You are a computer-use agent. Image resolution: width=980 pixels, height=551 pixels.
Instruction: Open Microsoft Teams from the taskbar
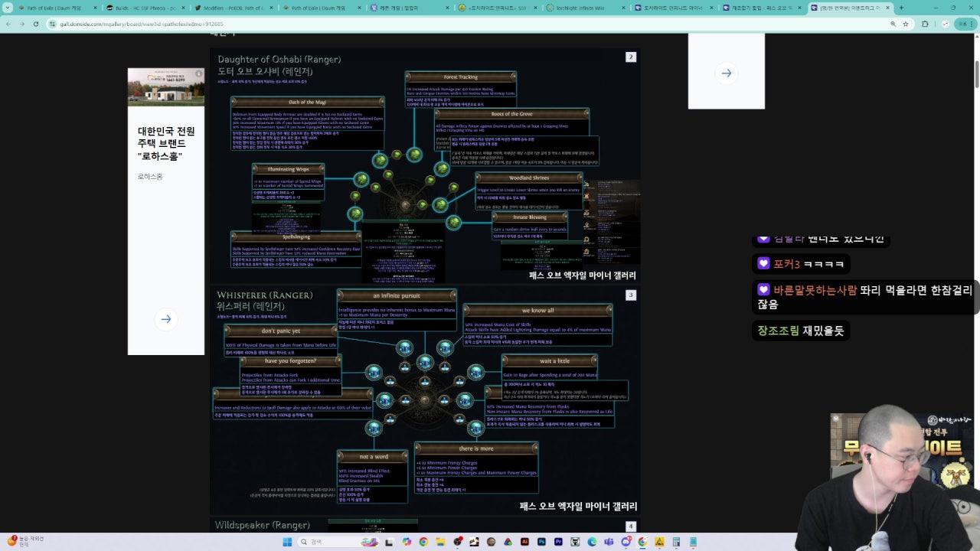point(609,542)
